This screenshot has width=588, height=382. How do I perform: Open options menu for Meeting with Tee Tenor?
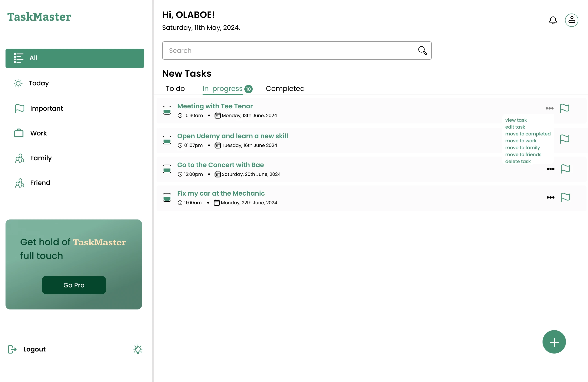(x=549, y=108)
